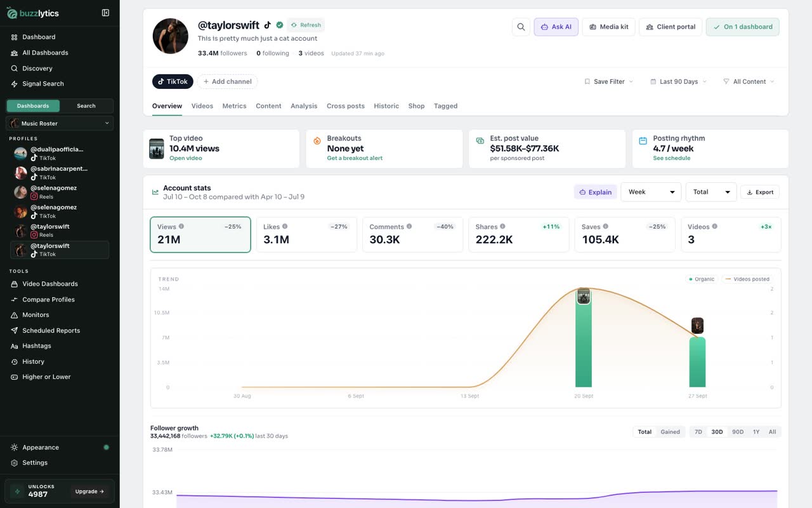Collapse the sidebar panel icon
The image size is (812, 508).
[105, 13]
